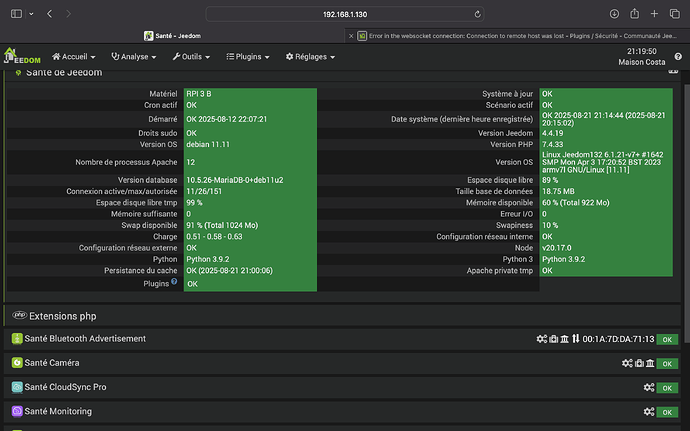Click the institution icon in the Bluetooth Advertisement row
Image resolution: width=690 pixels, height=431 pixels.
tap(565, 339)
